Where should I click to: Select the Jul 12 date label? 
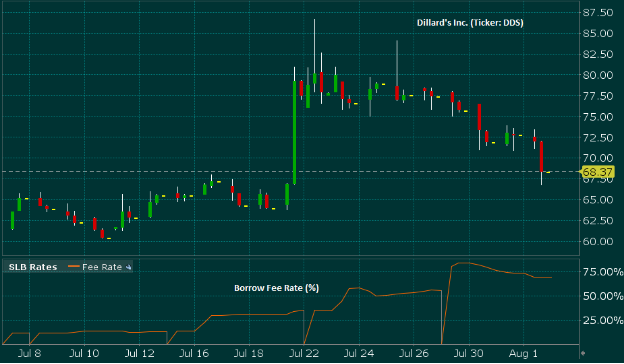click(139, 354)
